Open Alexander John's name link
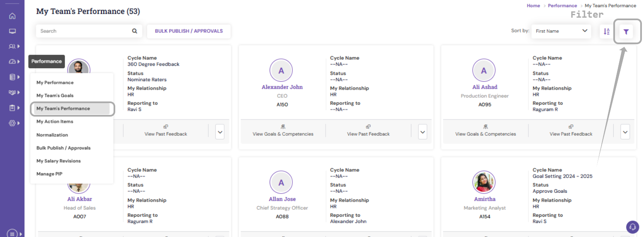The image size is (644, 237). coord(282,87)
